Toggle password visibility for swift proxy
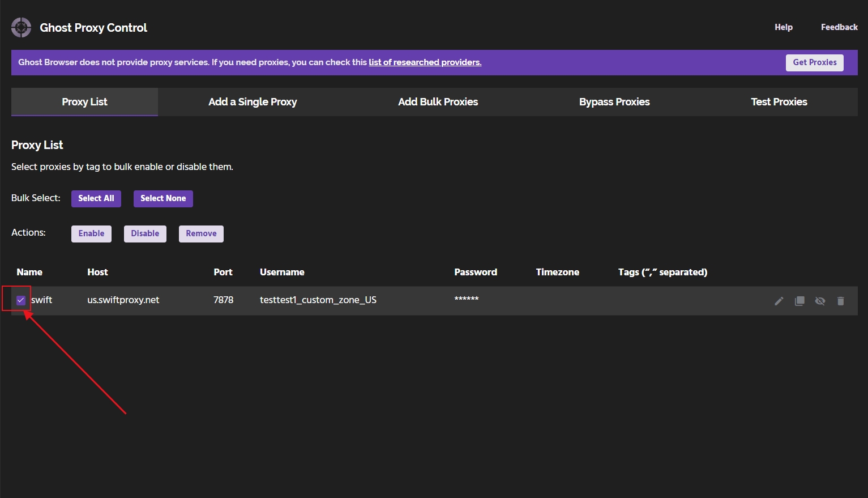Image resolution: width=868 pixels, height=498 pixels. [x=820, y=301]
